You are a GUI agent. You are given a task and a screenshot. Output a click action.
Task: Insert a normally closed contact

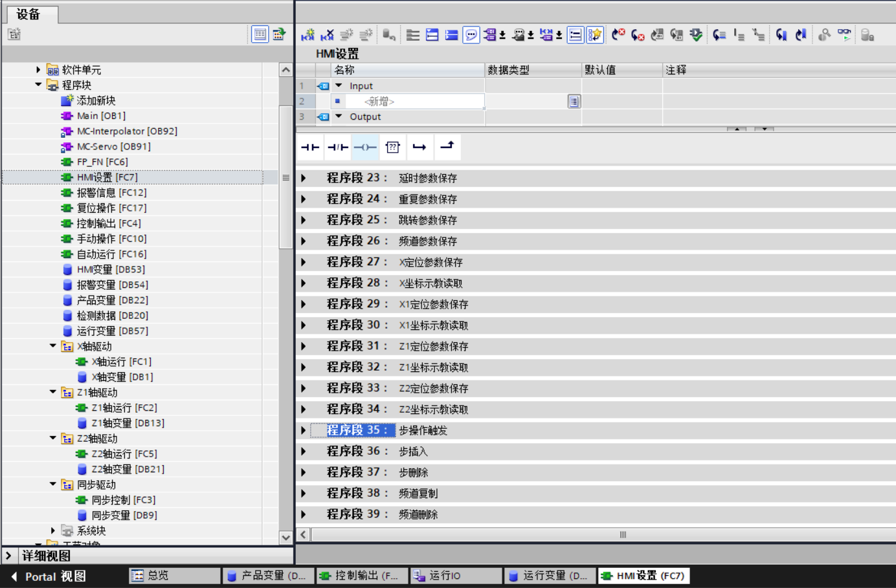[x=337, y=147]
